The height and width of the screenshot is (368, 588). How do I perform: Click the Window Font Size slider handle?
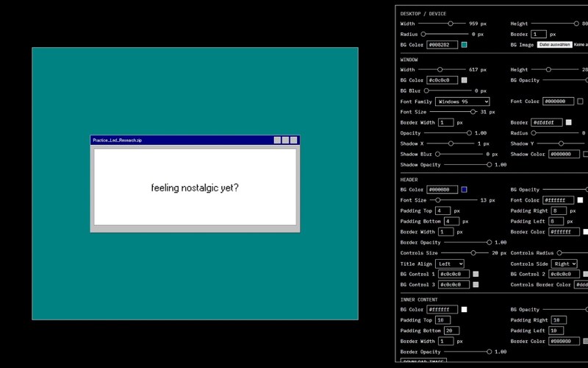pos(473,112)
